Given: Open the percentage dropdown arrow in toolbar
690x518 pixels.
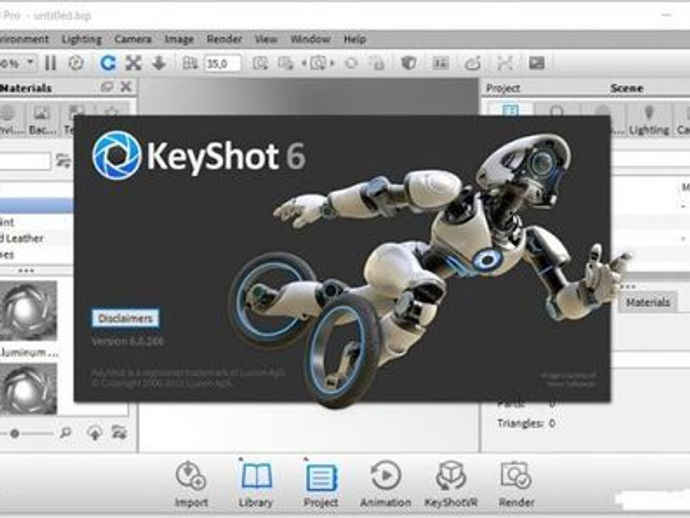Looking at the screenshot, I should point(30,62).
